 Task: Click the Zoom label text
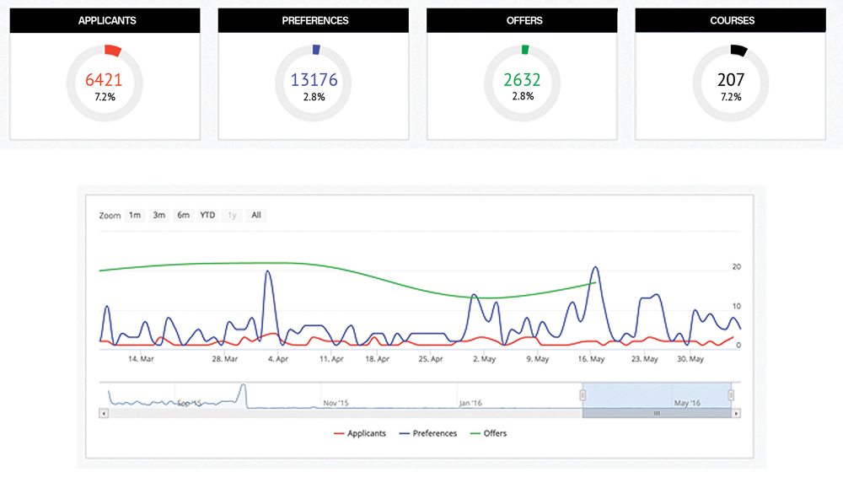tap(110, 216)
